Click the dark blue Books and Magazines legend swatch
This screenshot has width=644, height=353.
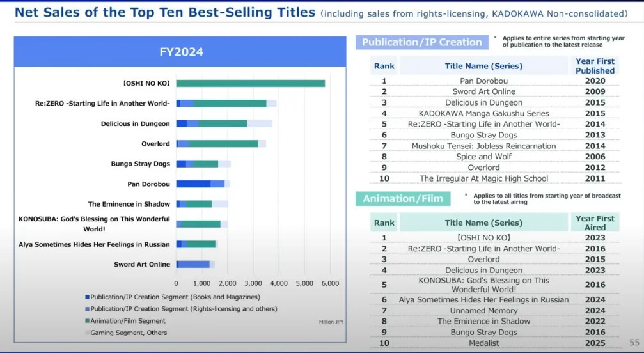coord(88,297)
